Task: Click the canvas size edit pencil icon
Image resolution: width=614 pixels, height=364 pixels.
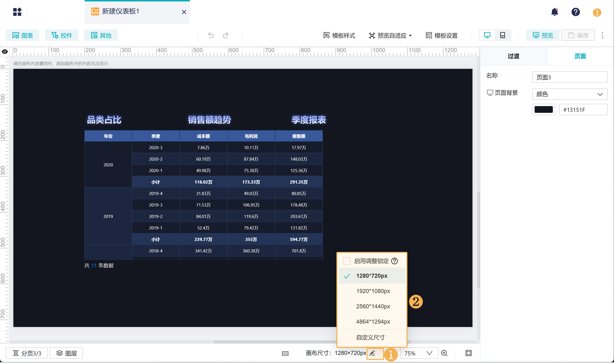Action: click(x=372, y=353)
